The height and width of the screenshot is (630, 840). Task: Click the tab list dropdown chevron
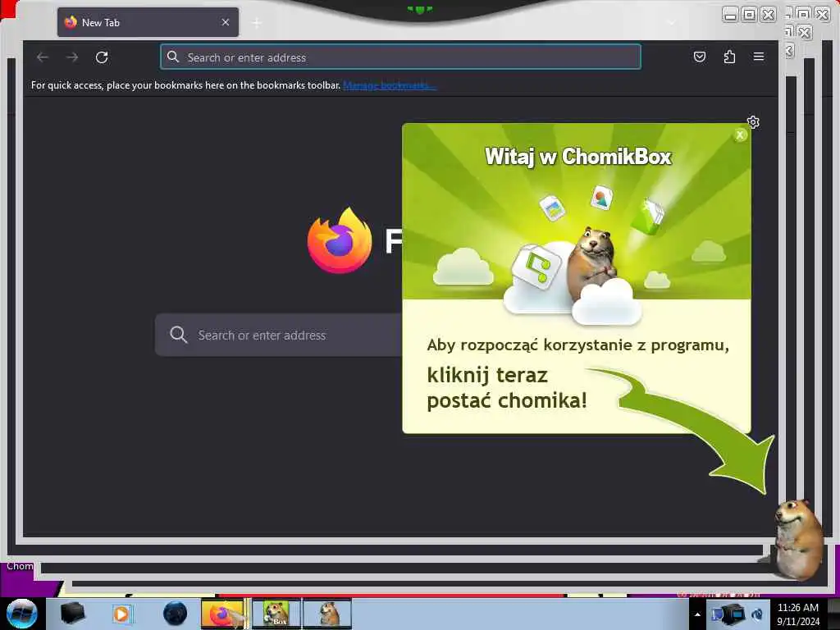(672, 23)
